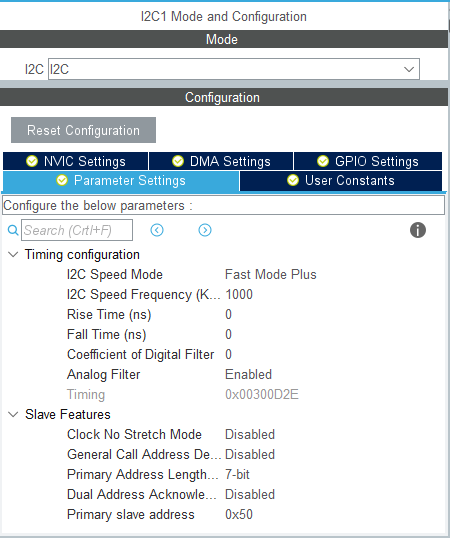Edit the Primary slave address value

(239, 514)
